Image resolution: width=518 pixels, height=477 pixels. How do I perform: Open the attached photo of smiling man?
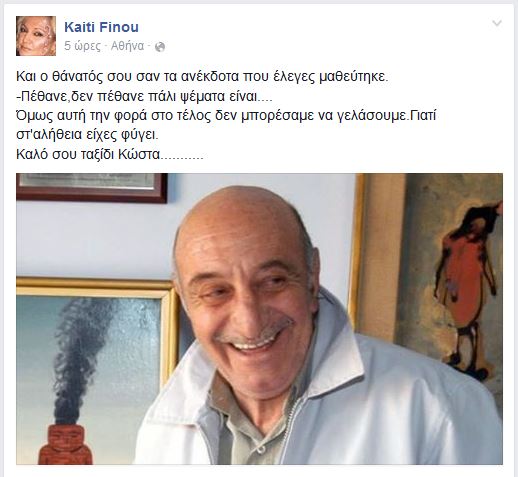(x=259, y=319)
